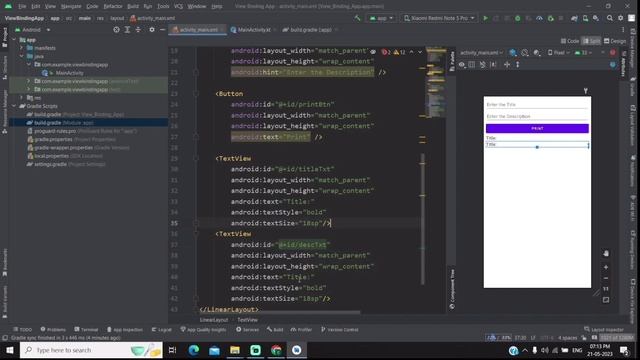Open Microsoft Edge from the taskbar

pyautogui.click(x=194, y=350)
